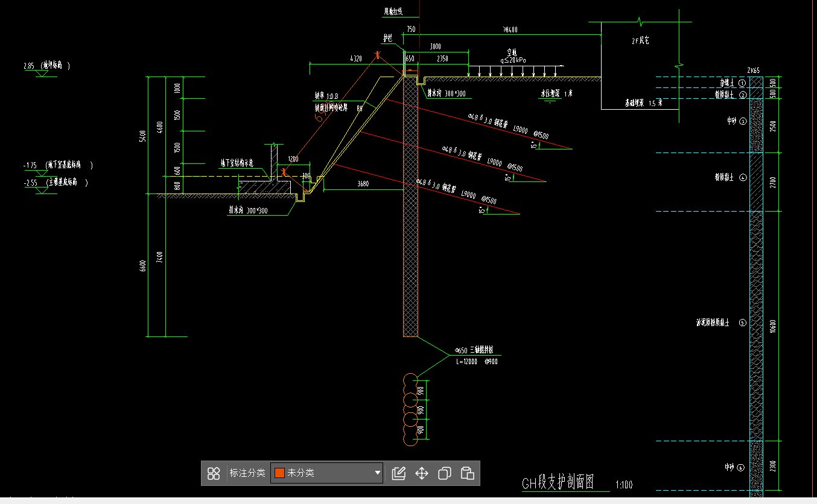The height and width of the screenshot is (504, 817).
Task: Select the 护栏 label near the top
Action: [388, 37]
